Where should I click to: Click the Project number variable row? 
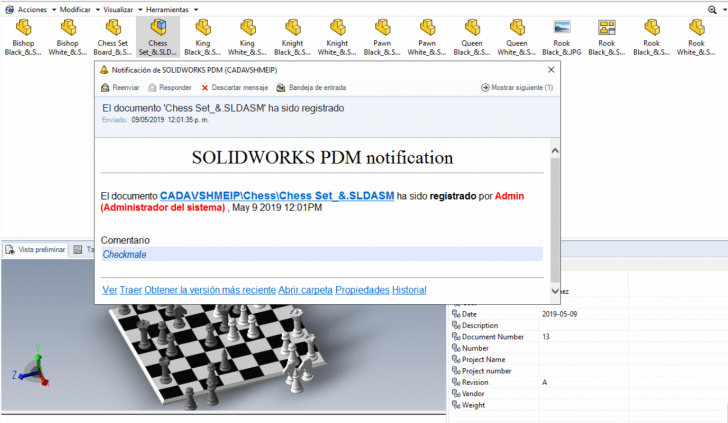click(587, 371)
